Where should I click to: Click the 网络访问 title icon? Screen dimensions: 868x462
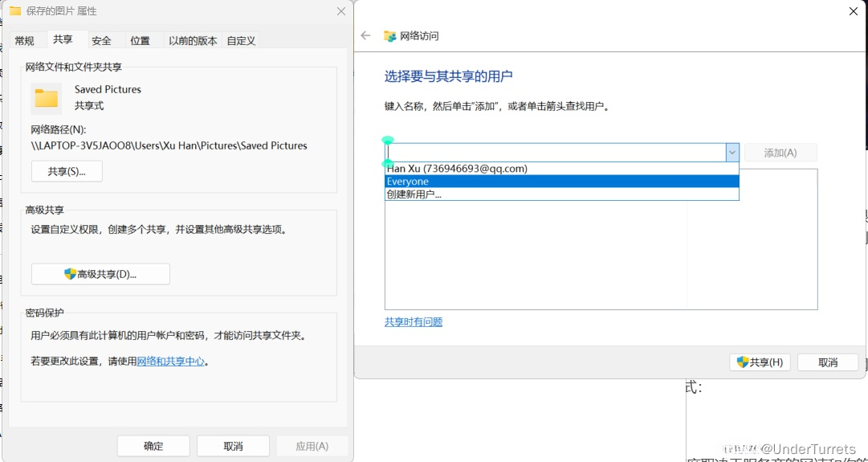(390, 36)
